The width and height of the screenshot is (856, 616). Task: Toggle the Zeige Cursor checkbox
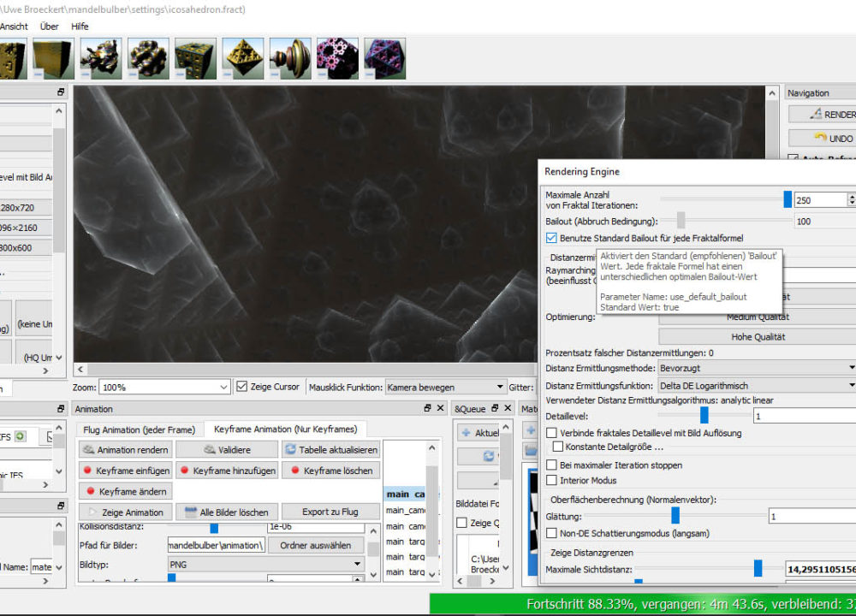(x=242, y=387)
